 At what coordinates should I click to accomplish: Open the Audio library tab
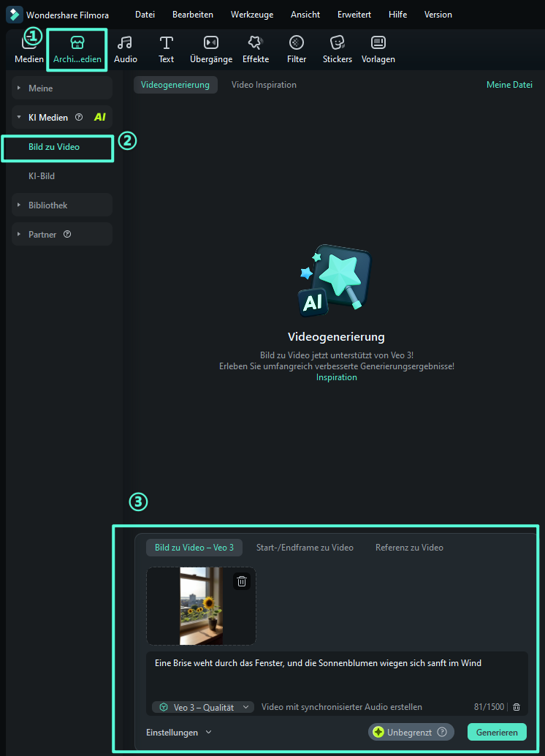[125, 50]
